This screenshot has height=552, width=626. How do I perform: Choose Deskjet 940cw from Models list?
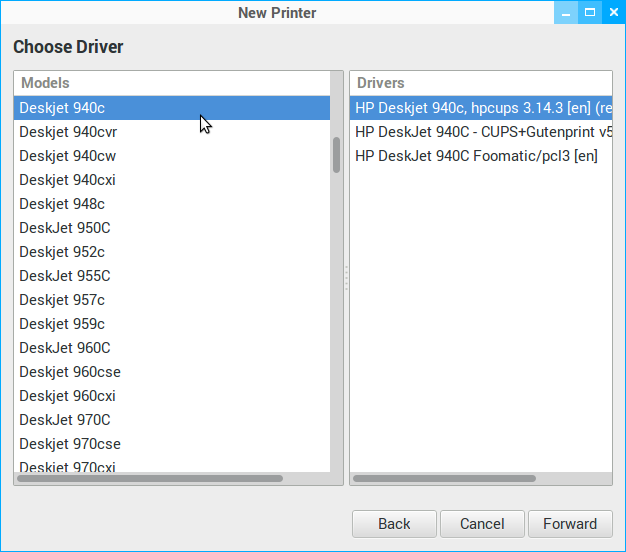[x=67, y=156]
